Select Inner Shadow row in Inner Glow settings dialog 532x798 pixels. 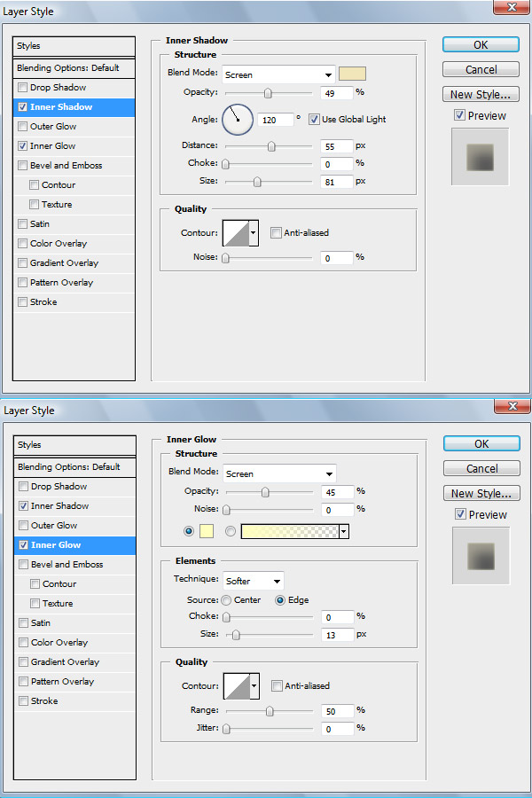pos(74,506)
